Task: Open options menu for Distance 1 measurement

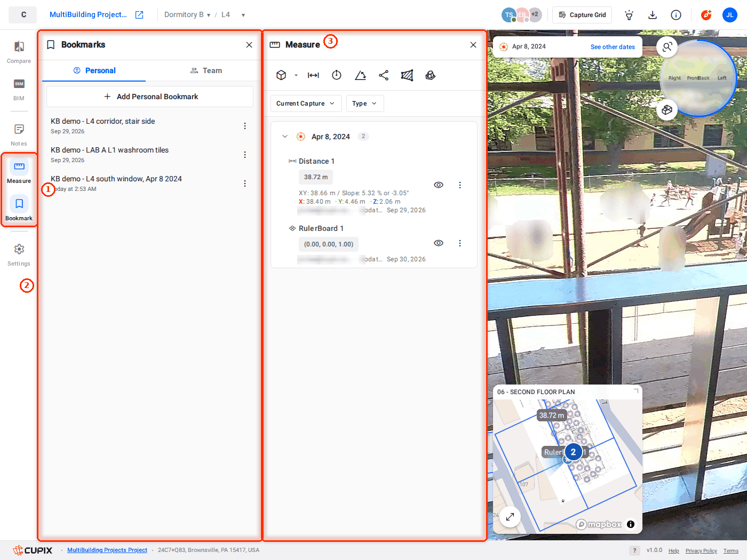Action: pyautogui.click(x=460, y=185)
